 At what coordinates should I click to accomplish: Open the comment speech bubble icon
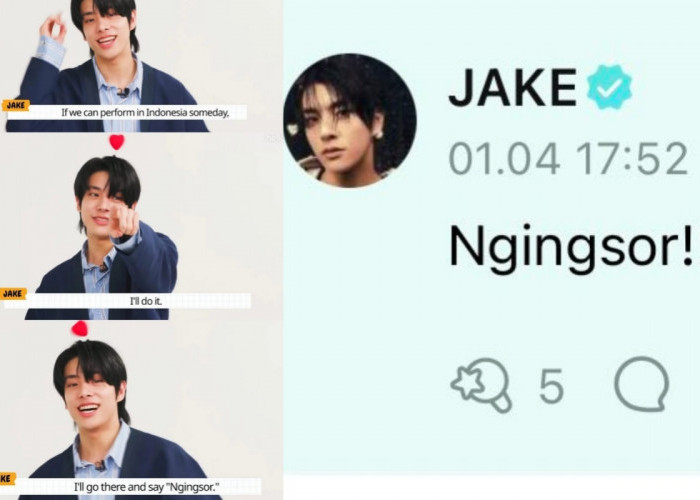(x=642, y=383)
